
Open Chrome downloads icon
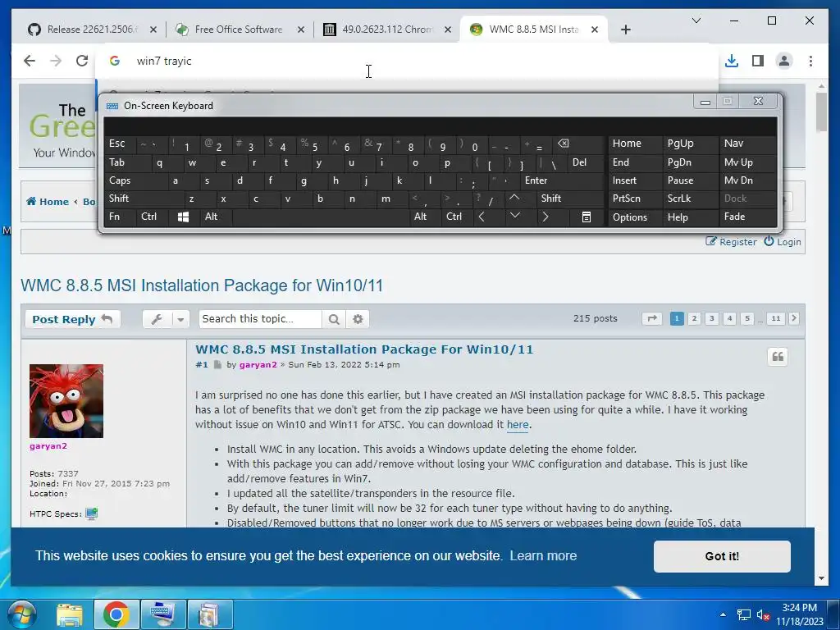pos(731,61)
